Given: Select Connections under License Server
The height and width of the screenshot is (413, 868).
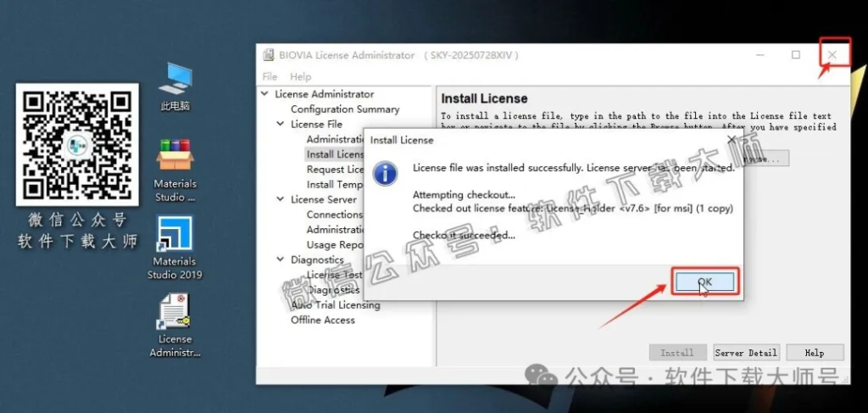Looking at the screenshot, I should pos(335,215).
